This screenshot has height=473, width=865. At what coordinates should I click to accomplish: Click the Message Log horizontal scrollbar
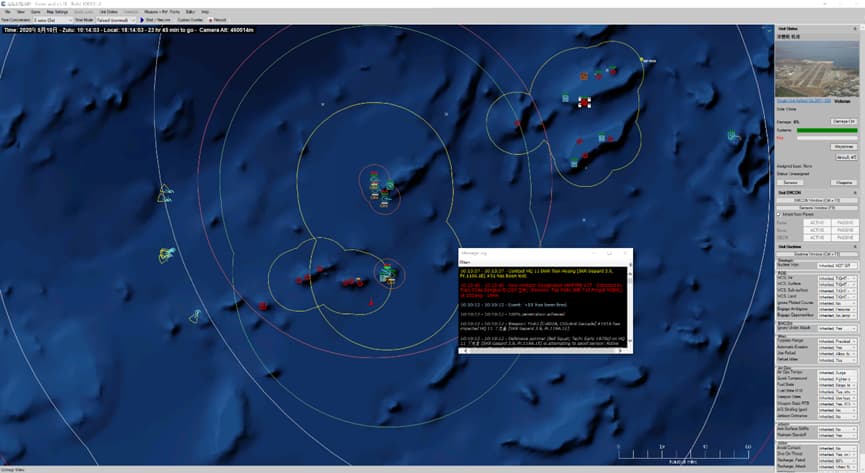point(543,350)
